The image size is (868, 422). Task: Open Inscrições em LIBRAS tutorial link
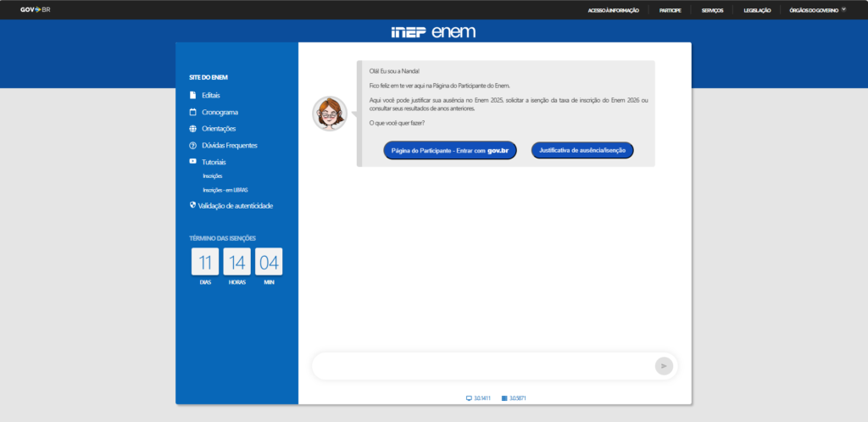click(x=225, y=190)
